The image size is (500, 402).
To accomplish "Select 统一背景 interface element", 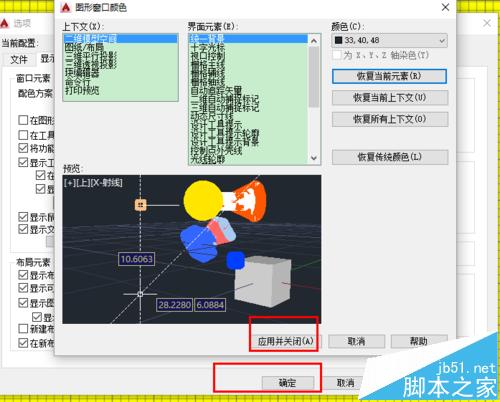I will (249, 39).
